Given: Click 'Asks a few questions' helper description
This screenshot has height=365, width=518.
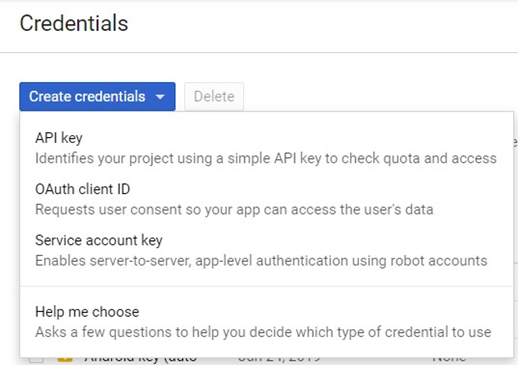Looking at the screenshot, I should click(263, 332).
